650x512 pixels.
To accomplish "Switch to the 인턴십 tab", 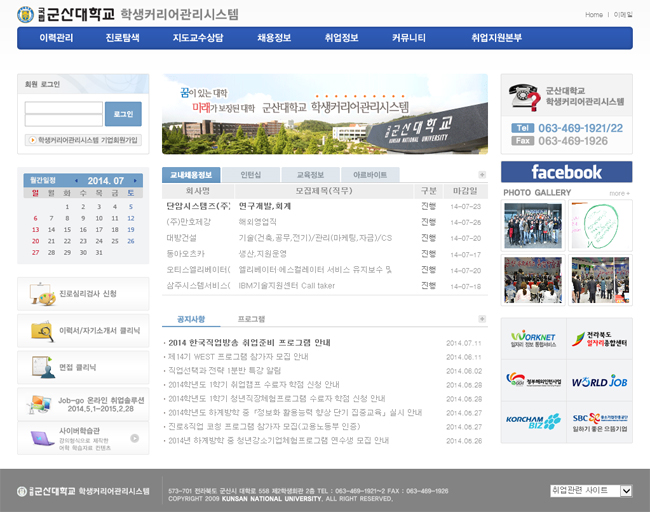I will (x=251, y=175).
